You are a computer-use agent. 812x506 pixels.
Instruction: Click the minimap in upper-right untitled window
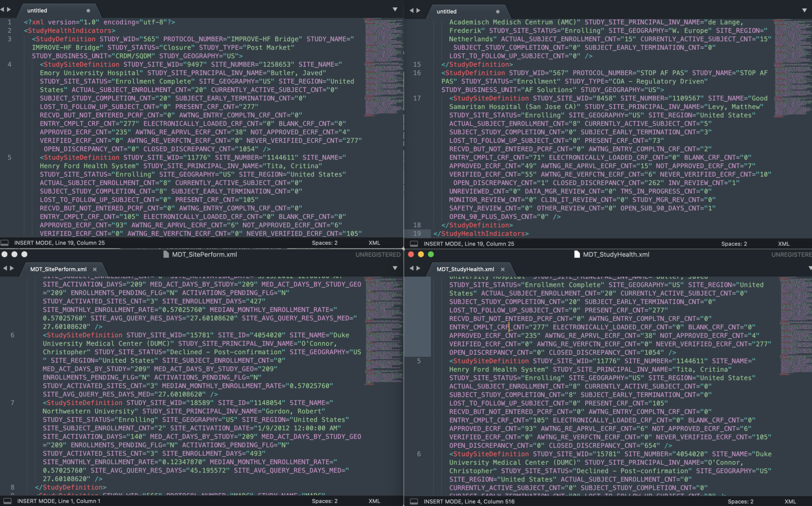coord(793,68)
